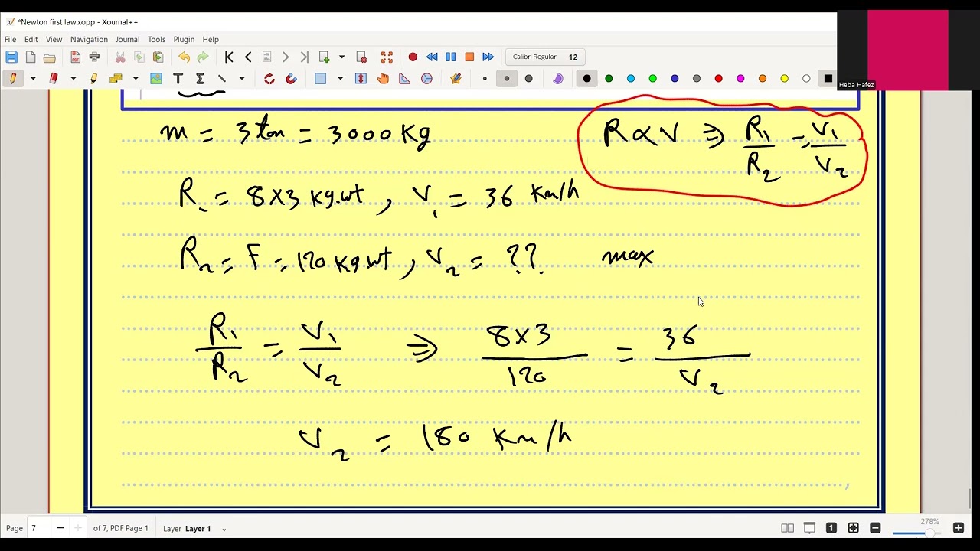Open the Tools menu
Image resolution: width=980 pixels, height=551 pixels.
156,39
